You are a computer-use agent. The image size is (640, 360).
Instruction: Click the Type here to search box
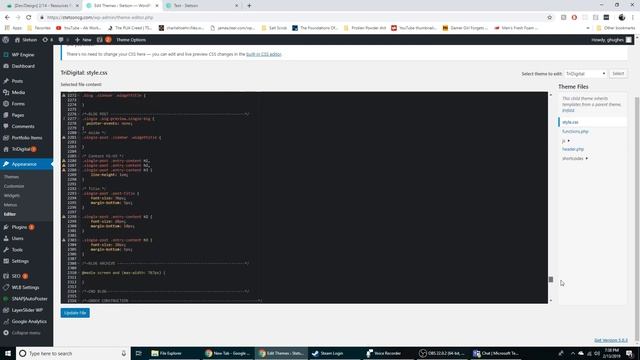point(73,353)
